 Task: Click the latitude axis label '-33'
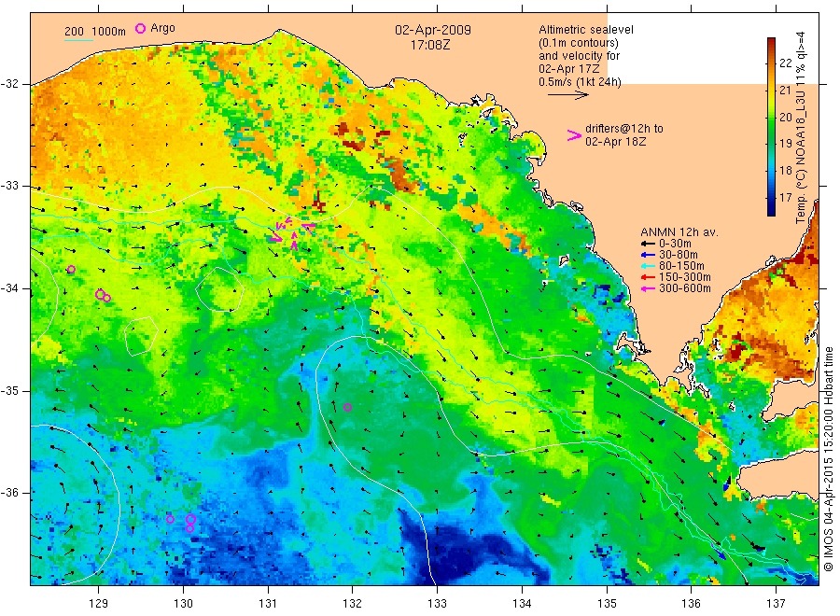pyautogui.click(x=9, y=187)
